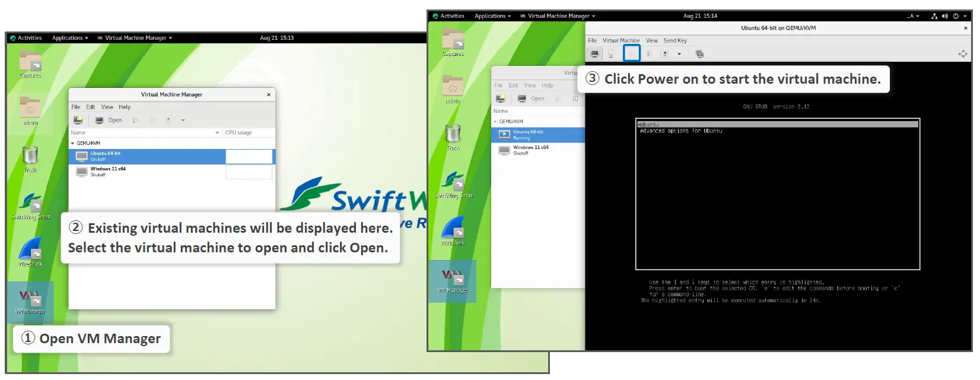Image resolution: width=980 pixels, height=380 pixels.
Task: Click the volume icon in the top bar
Action: pyautogui.click(x=945, y=16)
